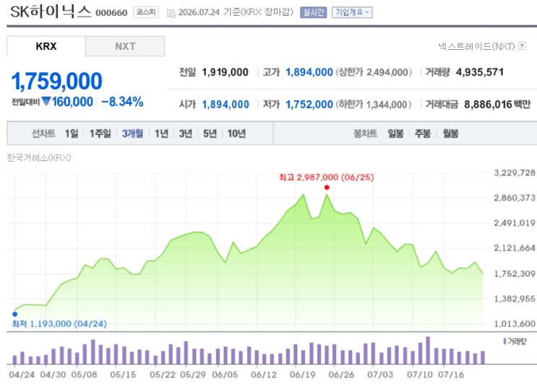Click the 저가 value 1,752,000

(309, 105)
